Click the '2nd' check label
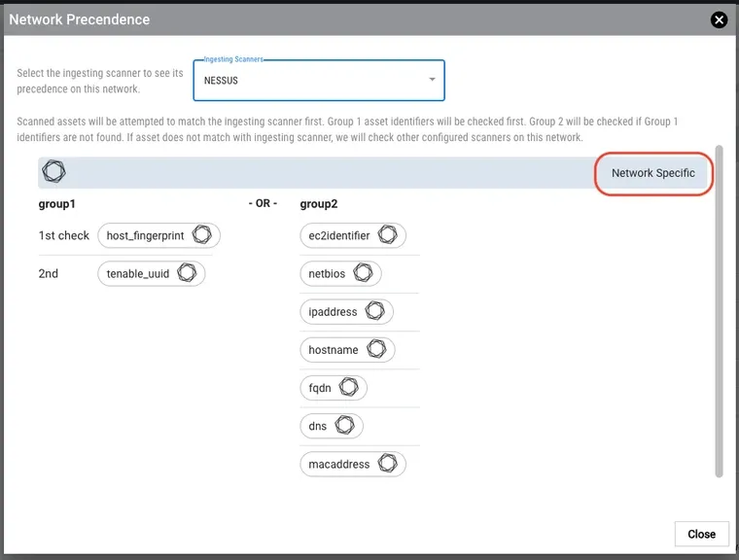The width and height of the screenshot is (739, 560). click(48, 274)
